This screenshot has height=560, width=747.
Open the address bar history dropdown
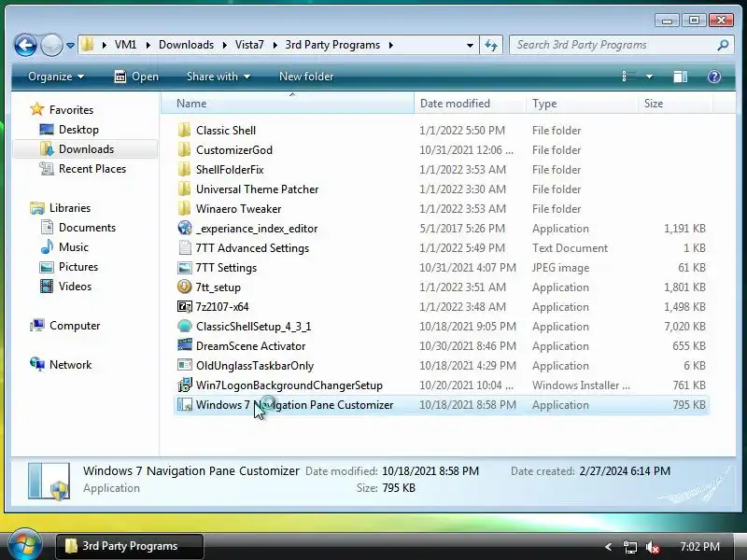[x=470, y=45]
